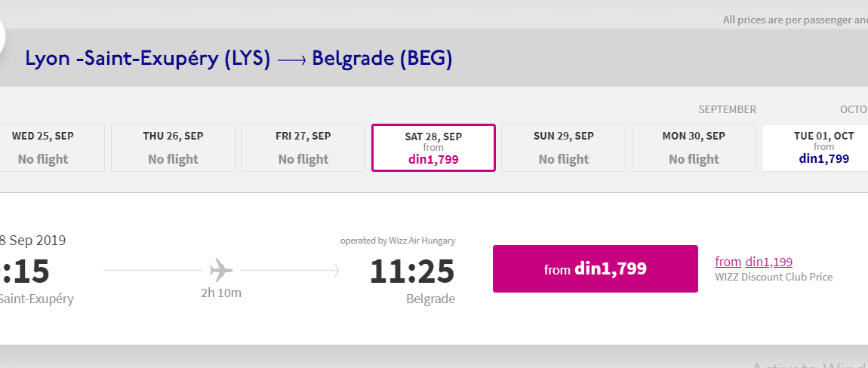Click operated by Wizz Air Hungary text
The width and height of the screenshot is (868, 368).
coord(398,241)
